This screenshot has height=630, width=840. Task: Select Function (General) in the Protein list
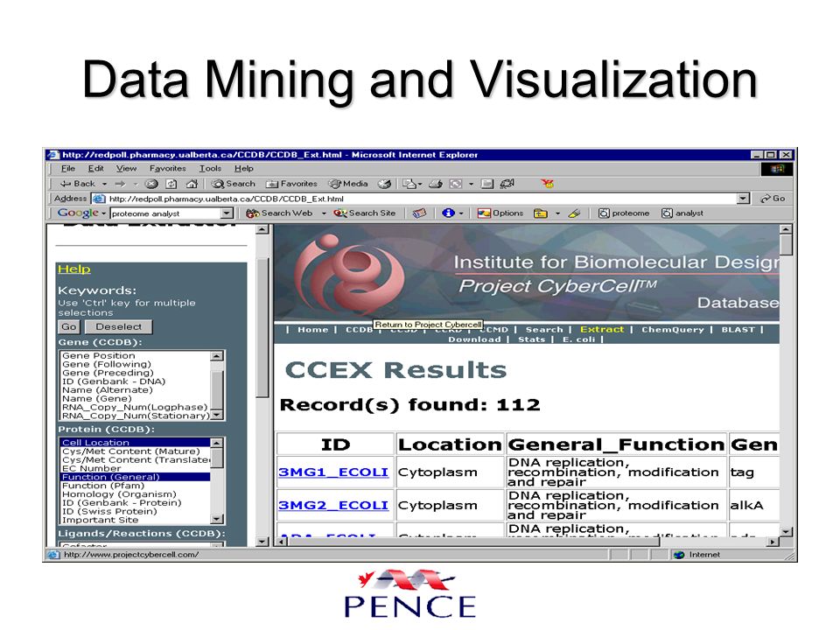[x=135, y=477]
